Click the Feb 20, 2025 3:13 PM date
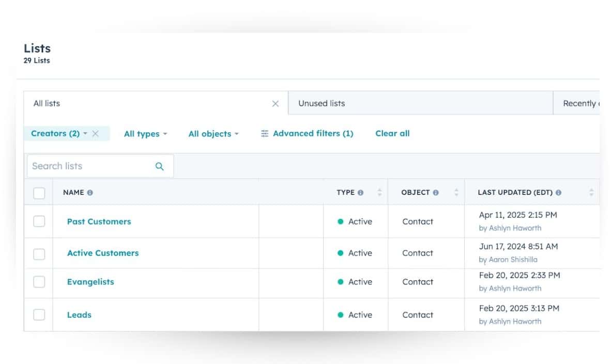Screen dimensions: 611x364 [x=519, y=308]
